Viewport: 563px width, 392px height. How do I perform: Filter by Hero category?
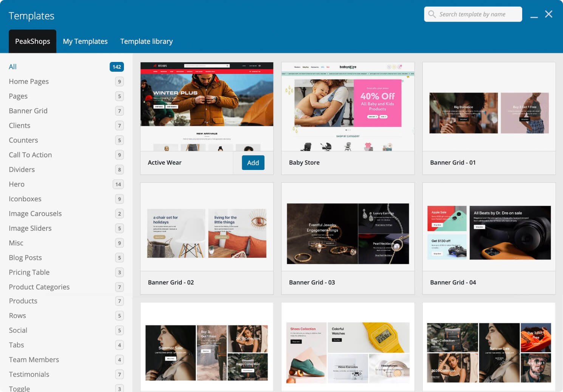point(17,184)
